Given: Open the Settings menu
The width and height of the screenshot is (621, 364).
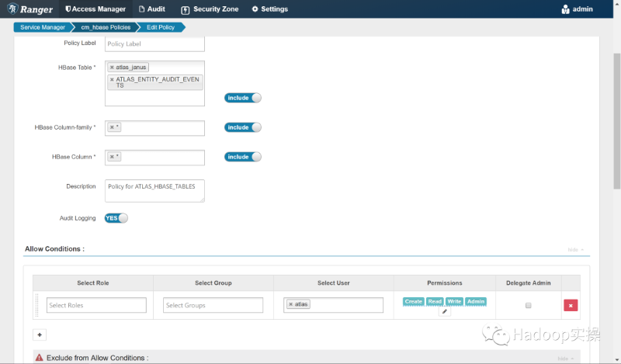Looking at the screenshot, I should (269, 9).
